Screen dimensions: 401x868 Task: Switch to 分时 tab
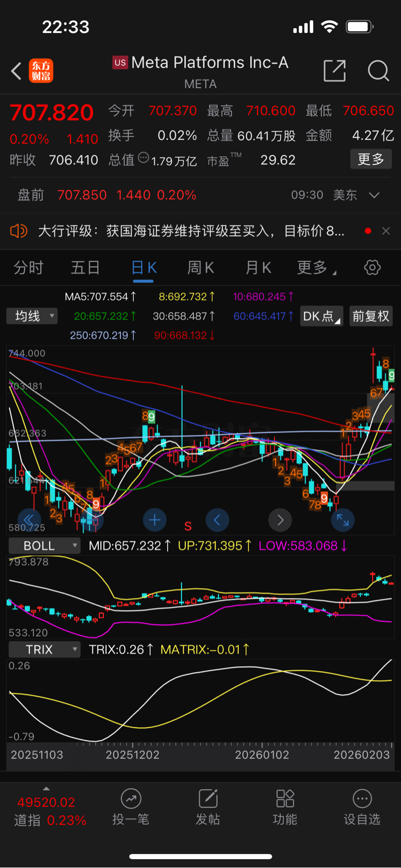point(29,268)
